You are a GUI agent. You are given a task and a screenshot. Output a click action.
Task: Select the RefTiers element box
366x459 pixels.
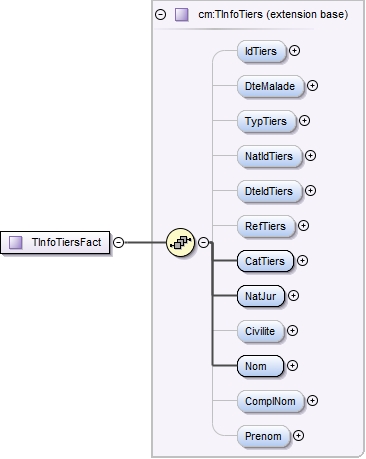click(266, 226)
